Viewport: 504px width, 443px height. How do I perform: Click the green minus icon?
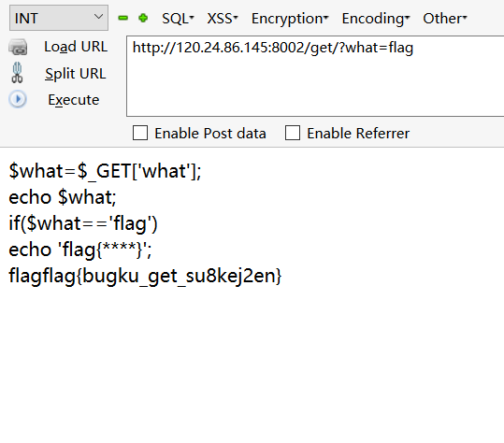[123, 18]
